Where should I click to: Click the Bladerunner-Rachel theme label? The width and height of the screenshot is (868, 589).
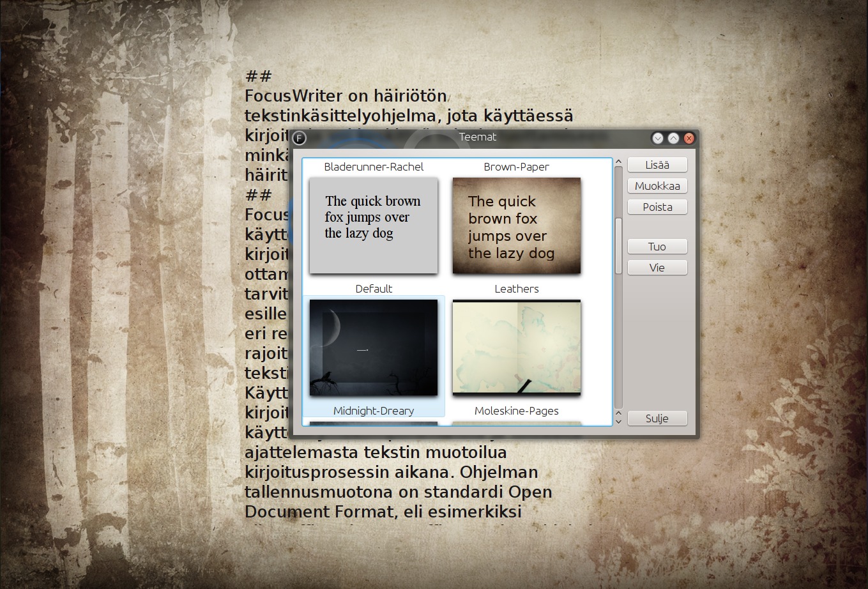(374, 167)
